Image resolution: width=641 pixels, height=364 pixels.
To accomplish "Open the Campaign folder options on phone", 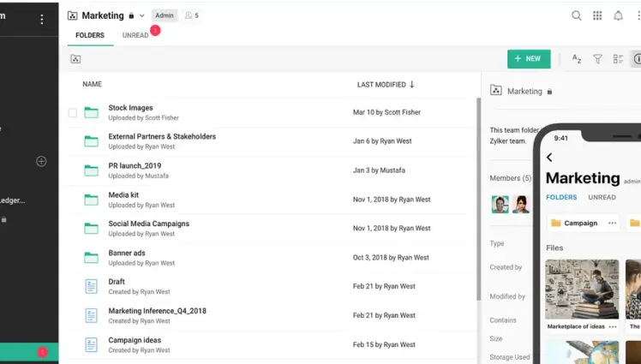I will click(612, 223).
